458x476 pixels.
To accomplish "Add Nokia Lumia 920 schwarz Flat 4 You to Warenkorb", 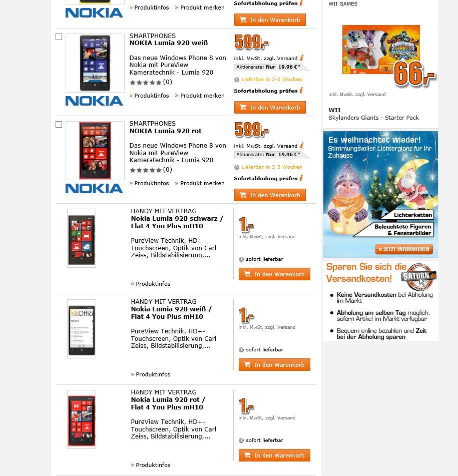I will 274,274.
